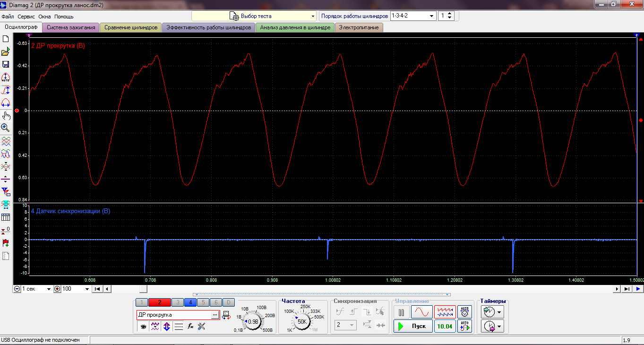Switch to the Анализ давления в цилиндре tab
644x345 pixels.
point(295,27)
